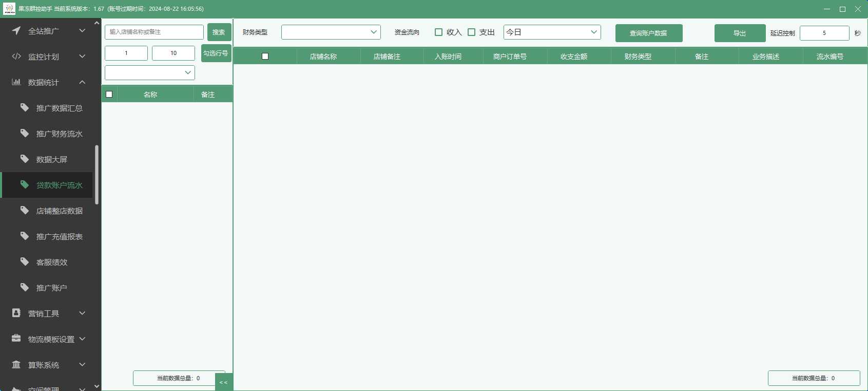The width and height of the screenshot is (868, 391).
Task: Click the 延迟控制 seconds field
Action: (x=824, y=33)
